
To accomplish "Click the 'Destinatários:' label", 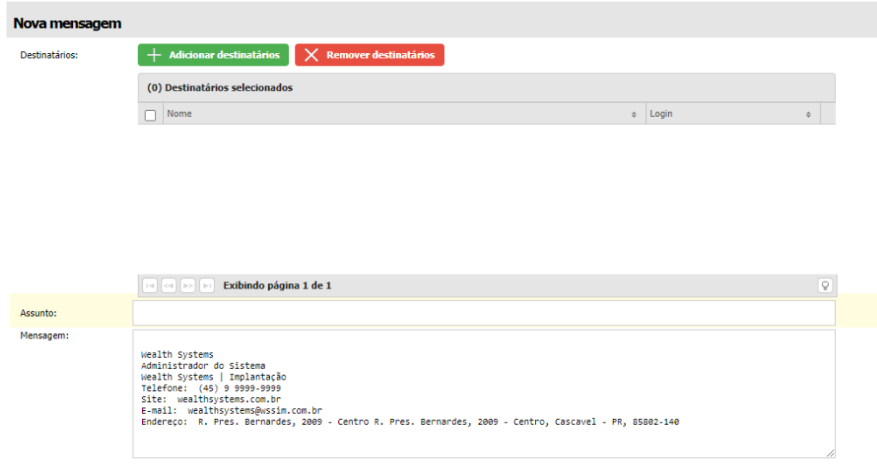I will [x=49, y=55].
